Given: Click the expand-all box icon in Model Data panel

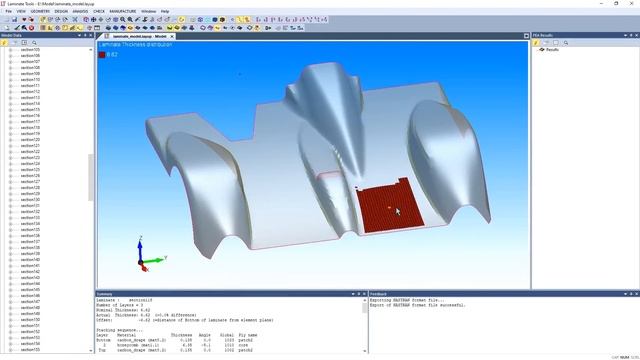Looking at the screenshot, I should point(24,42).
